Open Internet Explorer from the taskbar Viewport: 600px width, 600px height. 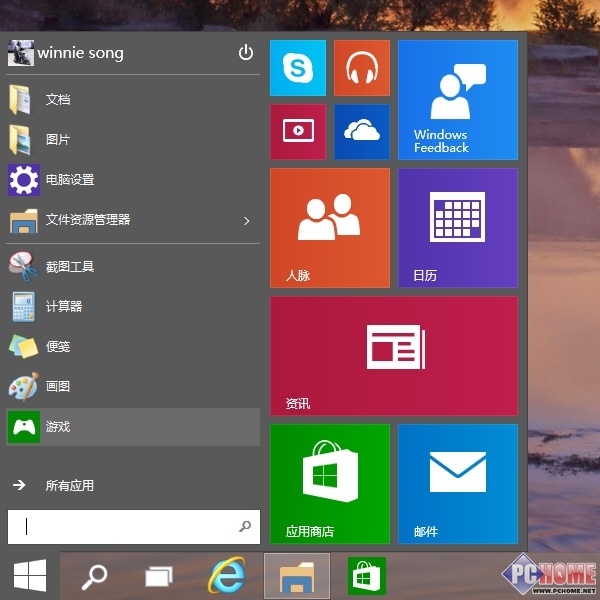click(225, 575)
